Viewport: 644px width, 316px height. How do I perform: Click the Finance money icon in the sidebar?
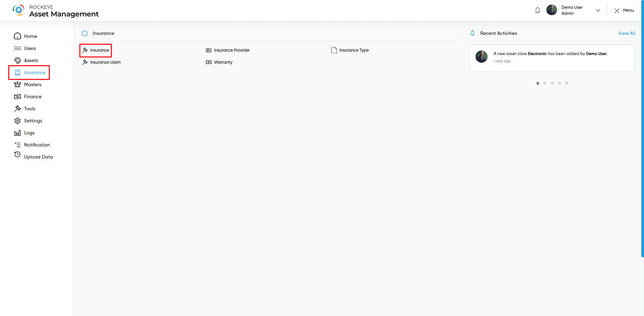(x=17, y=97)
